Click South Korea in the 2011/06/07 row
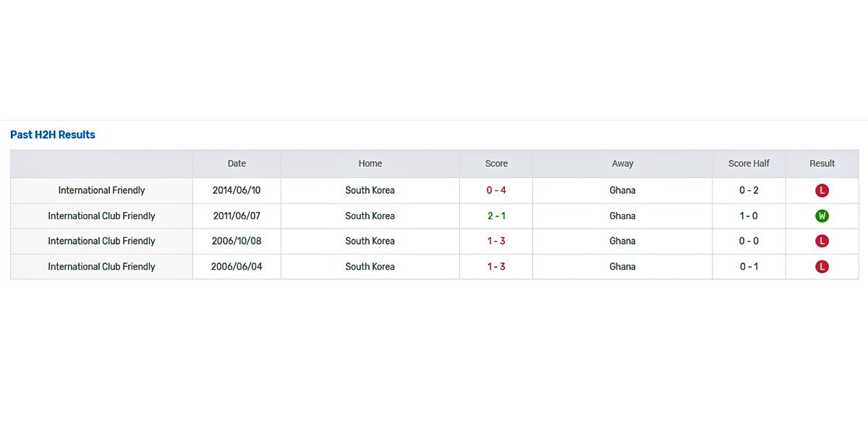 (x=370, y=216)
